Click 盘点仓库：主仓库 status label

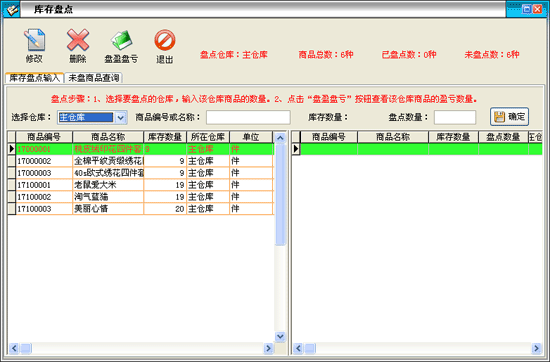click(234, 55)
